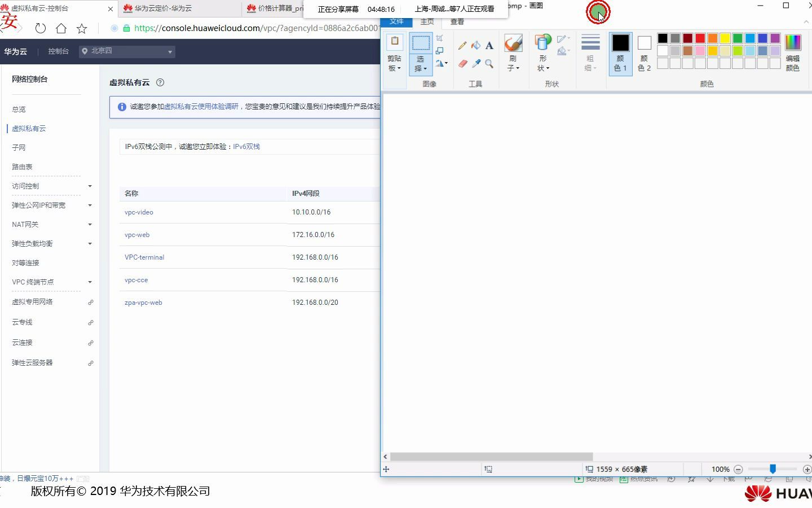This screenshot has width=812, height=508.
Task: Click the 华为云 logo text in header
Action: 15,51
